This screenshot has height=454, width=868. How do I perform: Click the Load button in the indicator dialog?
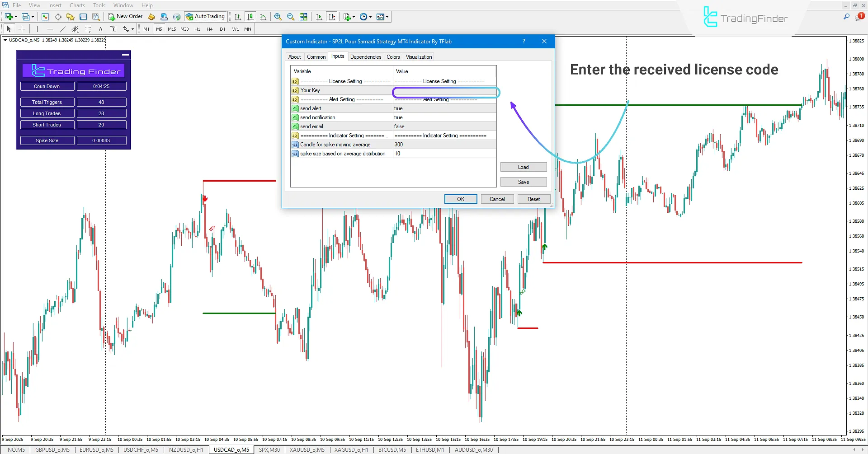[x=523, y=167]
